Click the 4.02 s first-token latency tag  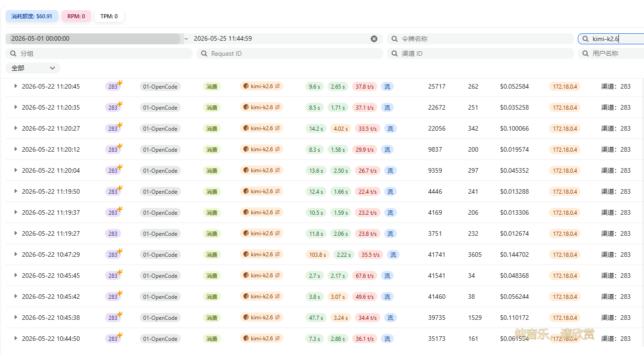pos(341,128)
